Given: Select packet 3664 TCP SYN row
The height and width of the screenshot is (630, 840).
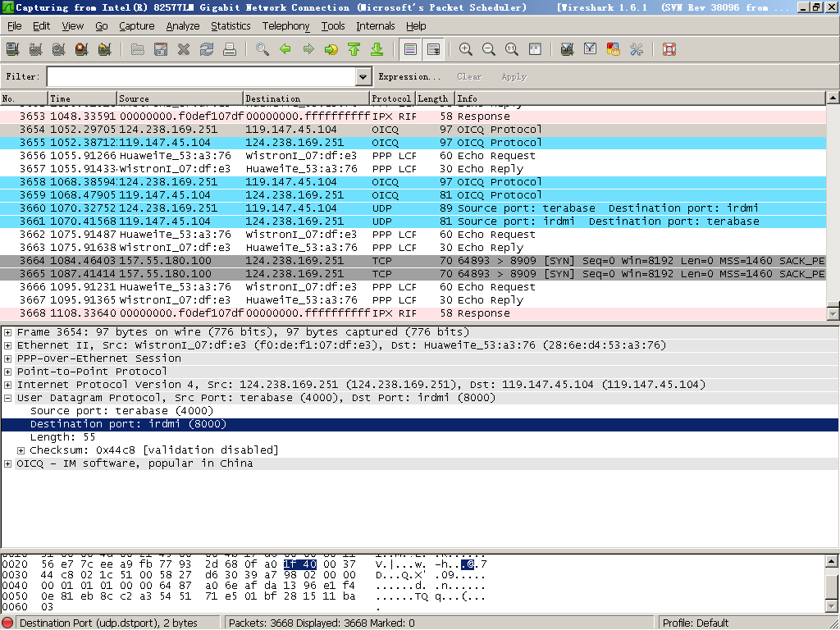Looking at the screenshot, I should (413, 261).
